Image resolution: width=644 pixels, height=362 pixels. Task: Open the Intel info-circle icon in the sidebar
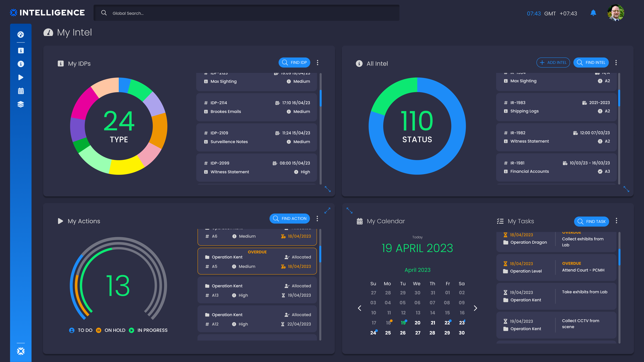pyautogui.click(x=21, y=64)
